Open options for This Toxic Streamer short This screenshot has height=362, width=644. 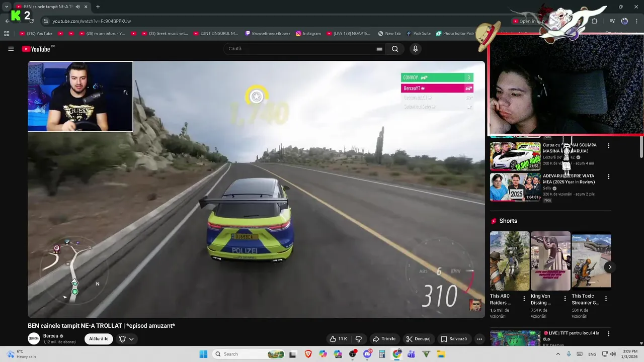point(606,299)
